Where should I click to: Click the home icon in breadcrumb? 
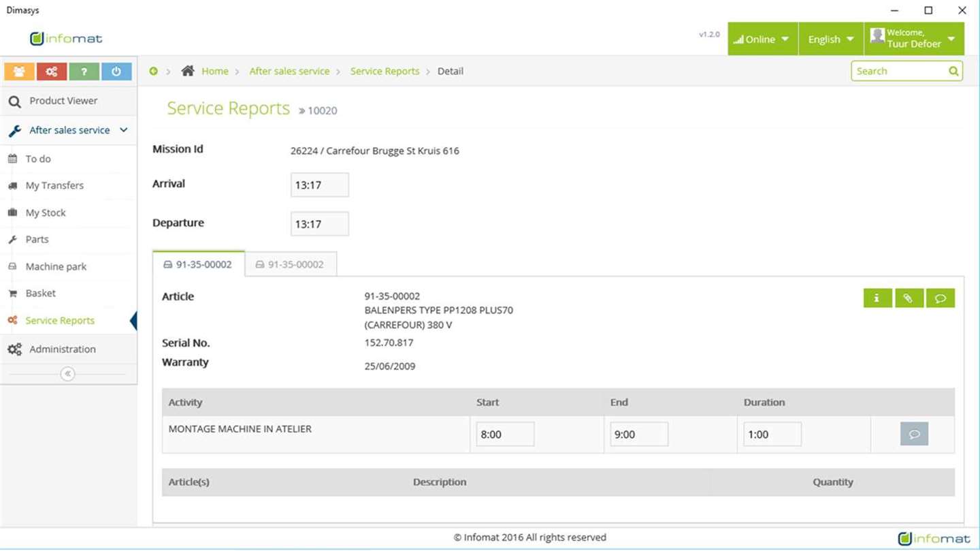pos(188,71)
